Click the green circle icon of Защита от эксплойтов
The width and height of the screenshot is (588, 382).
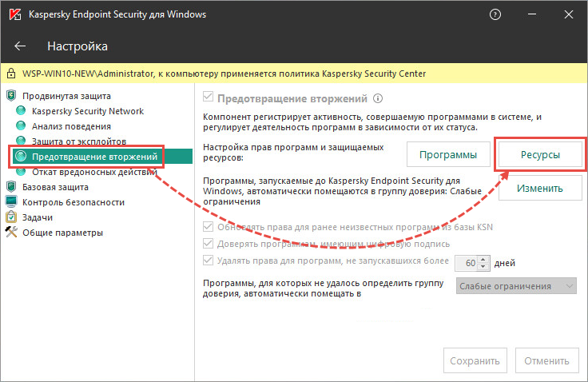click(x=21, y=141)
